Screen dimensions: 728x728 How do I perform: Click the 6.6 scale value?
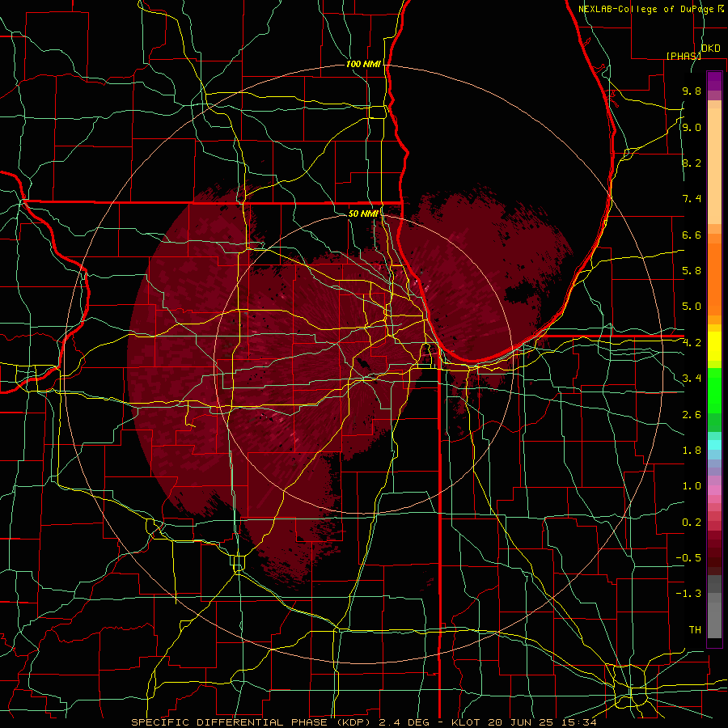click(692, 235)
